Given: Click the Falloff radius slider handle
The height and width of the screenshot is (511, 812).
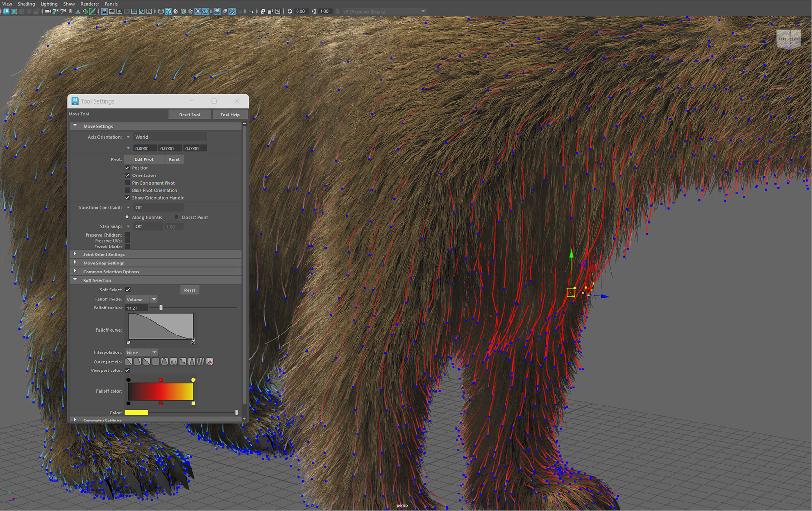Looking at the screenshot, I should (x=161, y=308).
